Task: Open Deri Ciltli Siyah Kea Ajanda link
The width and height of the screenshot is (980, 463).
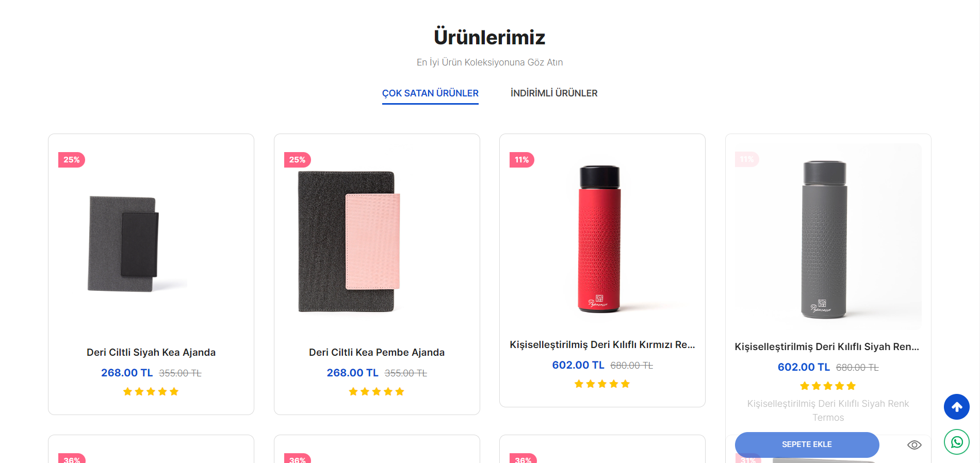Action: (151, 353)
